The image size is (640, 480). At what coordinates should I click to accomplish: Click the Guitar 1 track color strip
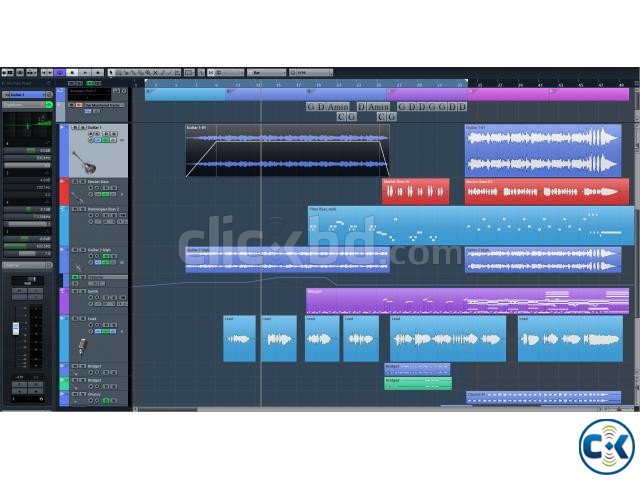[x=64, y=151]
